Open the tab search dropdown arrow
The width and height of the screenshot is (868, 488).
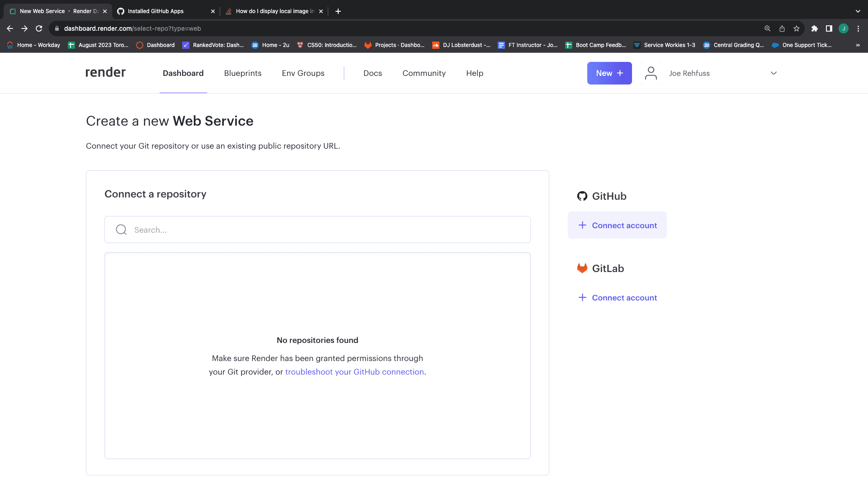858,11
